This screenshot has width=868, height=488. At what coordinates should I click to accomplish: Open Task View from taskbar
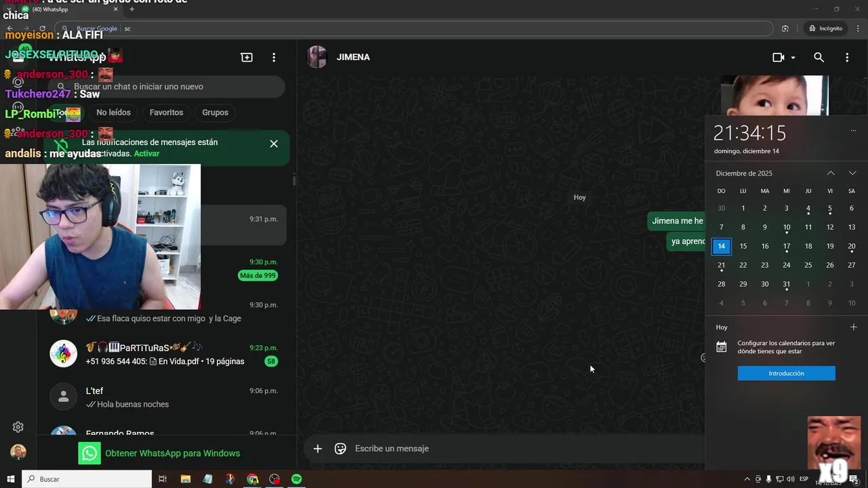tap(163, 479)
